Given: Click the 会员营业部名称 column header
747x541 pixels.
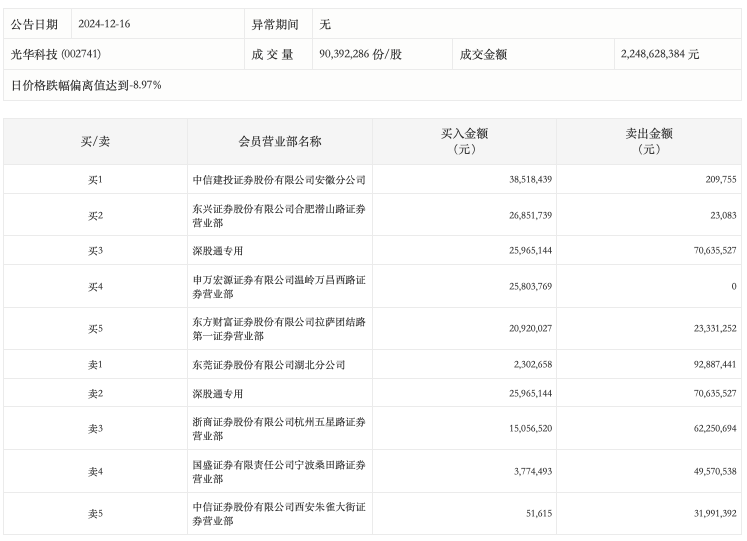Looking at the screenshot, I should [x=280, y=141].
